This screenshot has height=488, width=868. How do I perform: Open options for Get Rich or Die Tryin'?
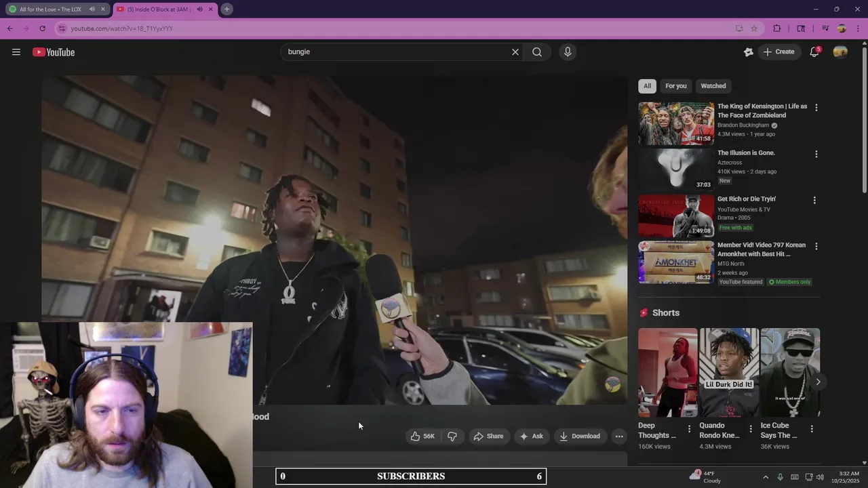814,200
